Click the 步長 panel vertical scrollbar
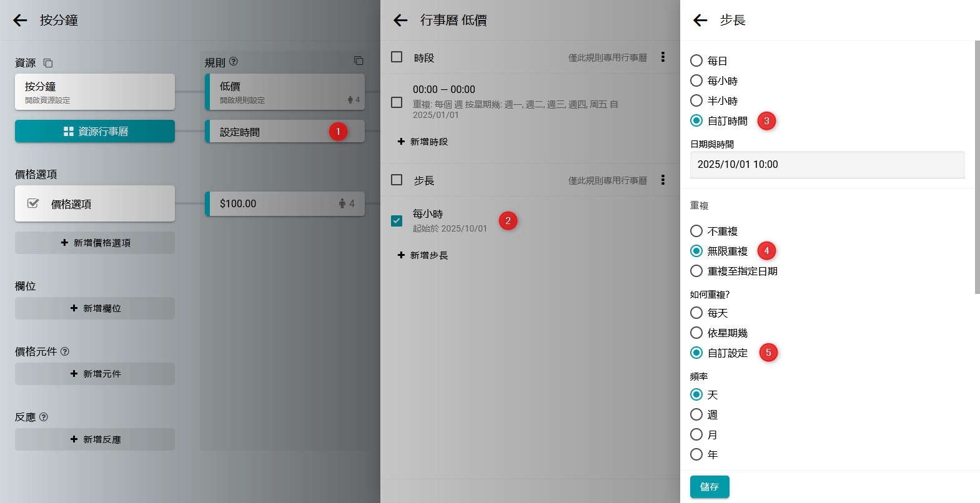The image size is (980, 503). click(x=977, y=167)
